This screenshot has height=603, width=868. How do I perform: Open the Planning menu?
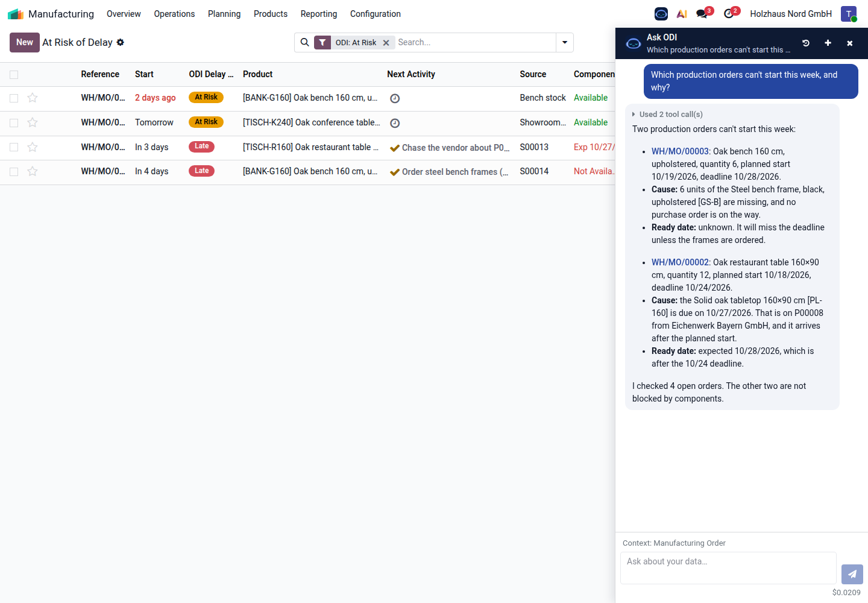click(x=224, y=13)
